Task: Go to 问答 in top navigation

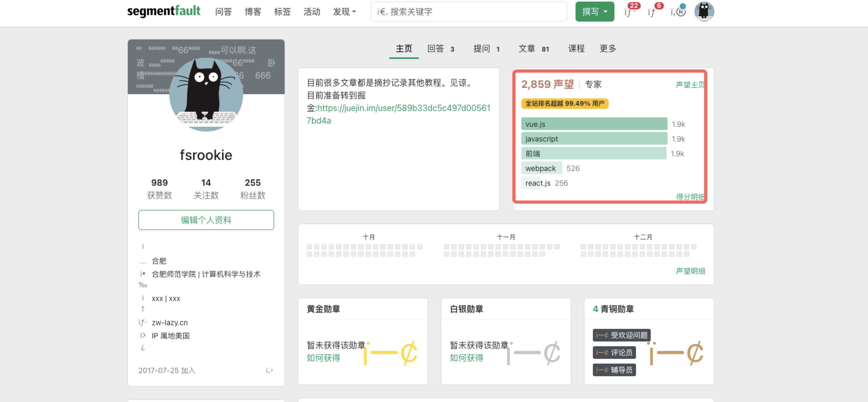Action: click(x=223, y=12)
